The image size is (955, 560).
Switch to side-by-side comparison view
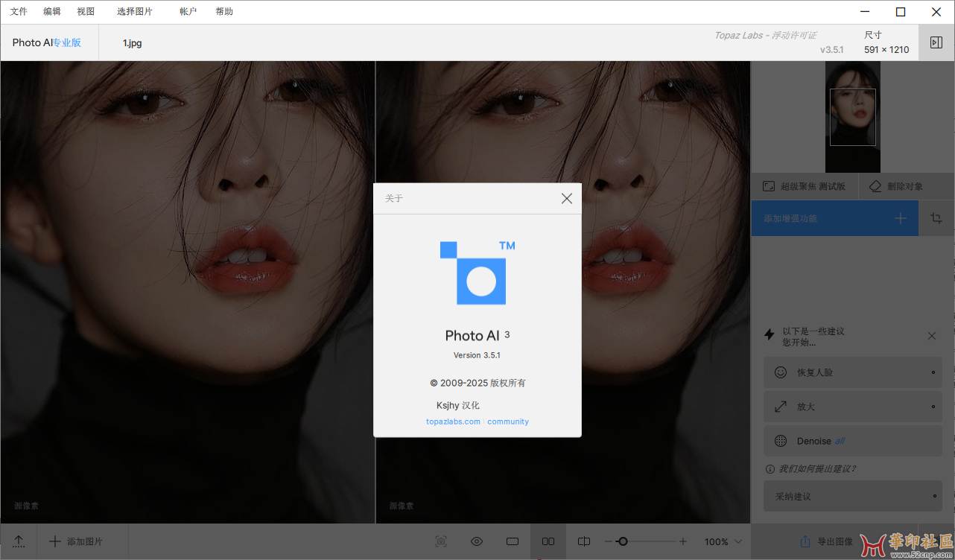(548, 541)
